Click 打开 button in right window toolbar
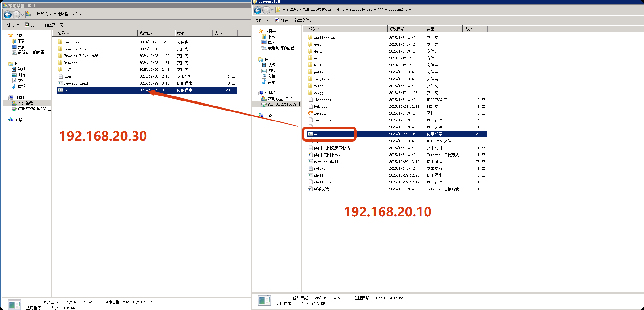This screenshot has height=310, width=644. click(282, 20)
